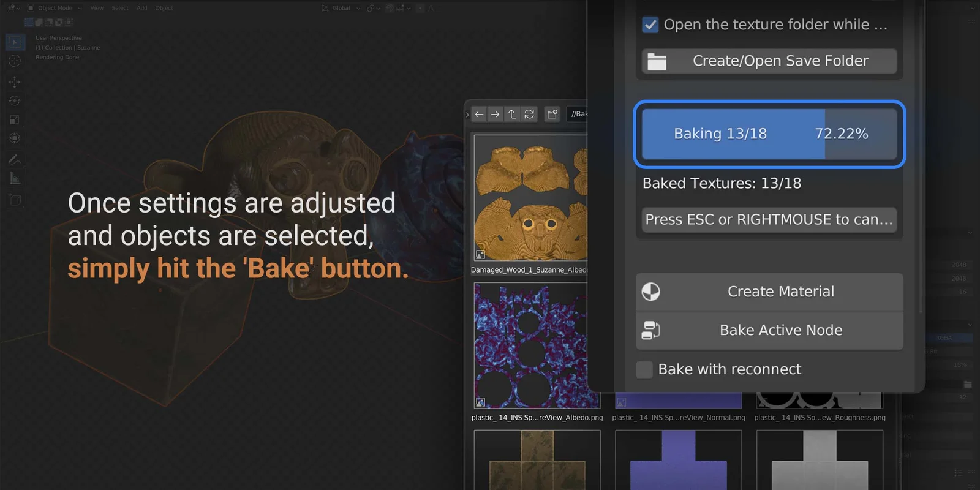
Task: Choose the Scale tool
Action: point(15,119)
